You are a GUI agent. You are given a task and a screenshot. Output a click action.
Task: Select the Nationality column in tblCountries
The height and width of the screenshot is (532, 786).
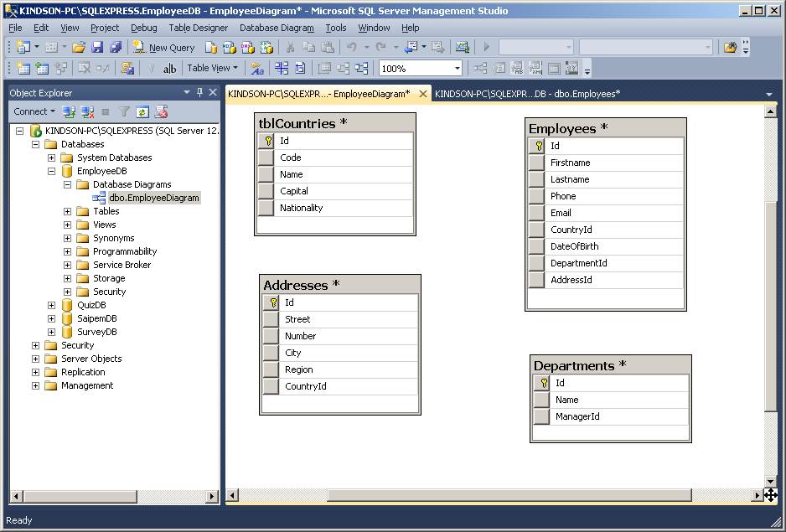pyautogui.click(x=335, y=208)
